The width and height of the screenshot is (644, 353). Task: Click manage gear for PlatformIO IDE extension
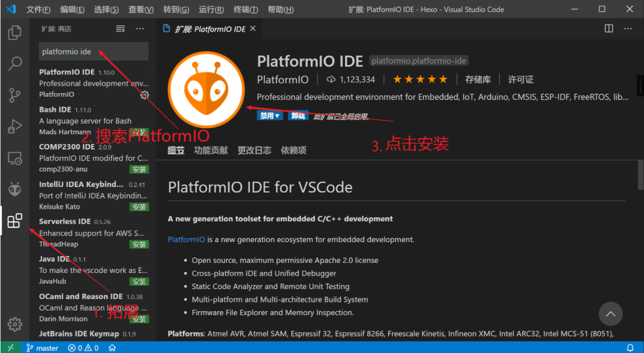(x=145, y=95)
